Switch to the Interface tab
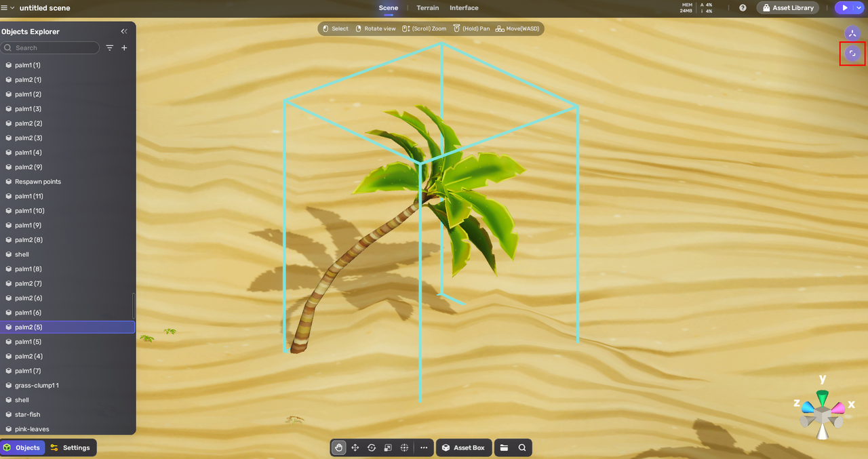This screenshot has height=459, width=868. (x=464, y=8)
